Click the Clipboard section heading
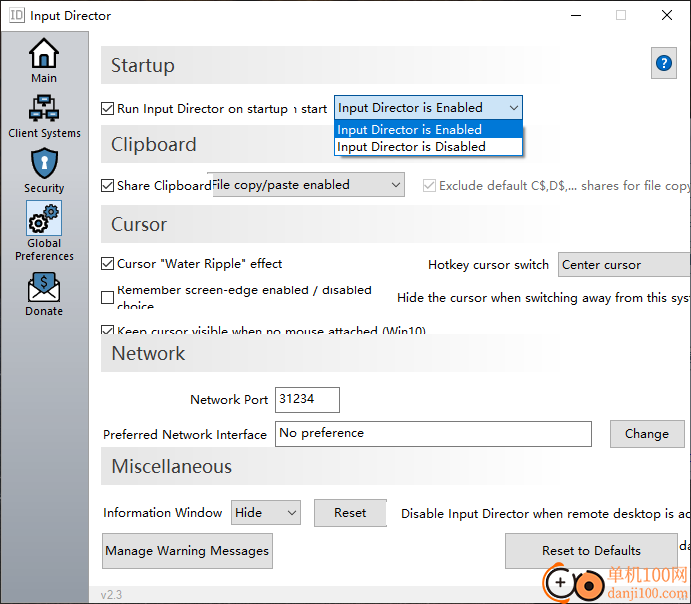The height and width of the screenshot is (604, 691). point(153,145)
